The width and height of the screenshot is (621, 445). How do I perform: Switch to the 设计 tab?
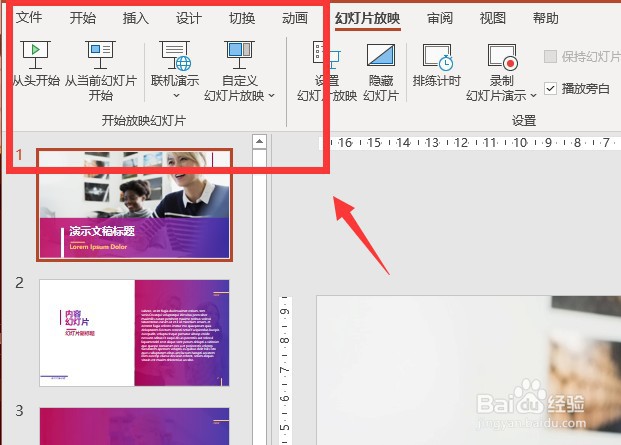tap(189, 18)
